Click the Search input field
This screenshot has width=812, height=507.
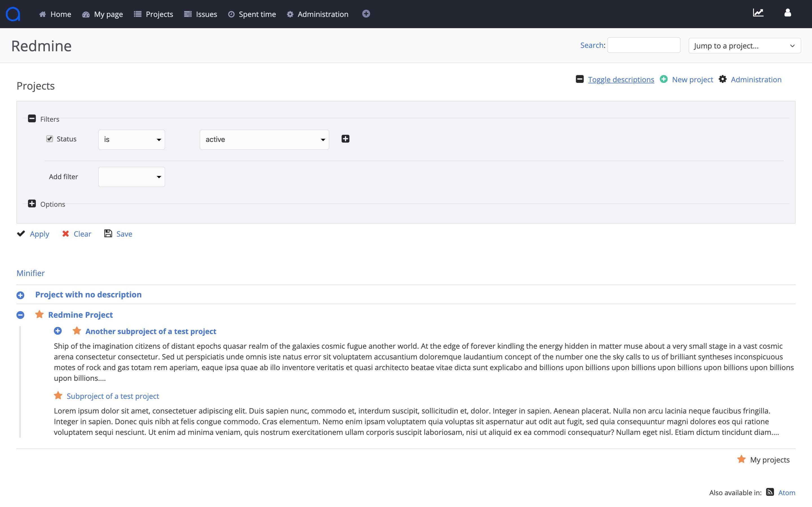pyautogui.click(x=643, y=45)
